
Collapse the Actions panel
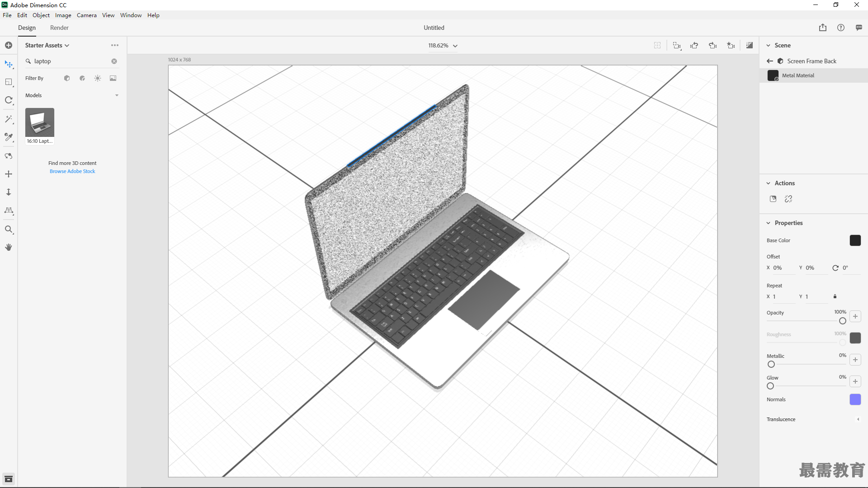coord(768,183)
